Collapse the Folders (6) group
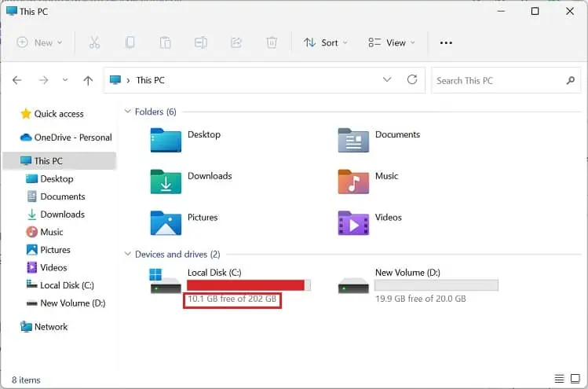 click(x=127, y=112)
